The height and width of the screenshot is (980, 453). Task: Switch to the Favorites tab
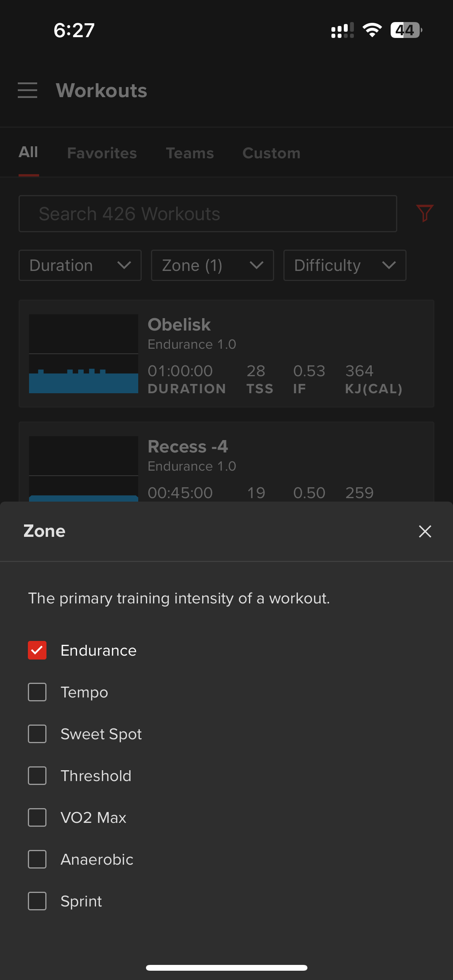102,153
